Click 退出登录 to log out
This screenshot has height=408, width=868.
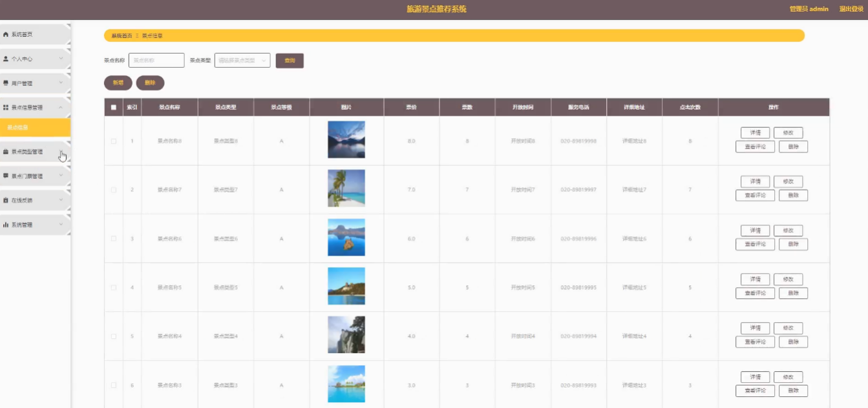click(x=851, y=9)
